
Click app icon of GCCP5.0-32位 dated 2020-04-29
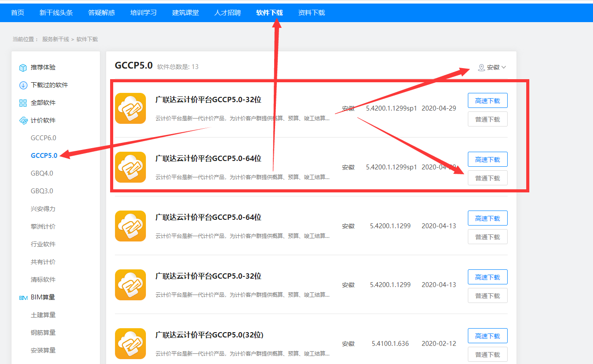tap(130, 108)
